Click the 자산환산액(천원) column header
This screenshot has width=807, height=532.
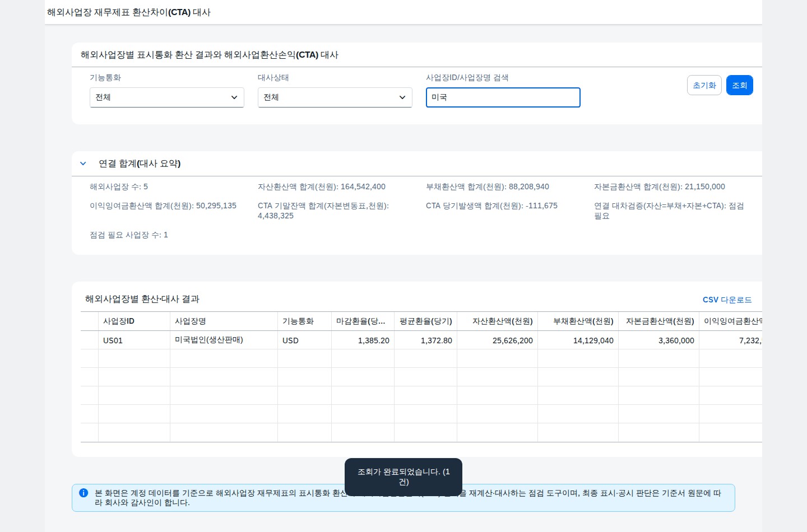coord(497,321)
